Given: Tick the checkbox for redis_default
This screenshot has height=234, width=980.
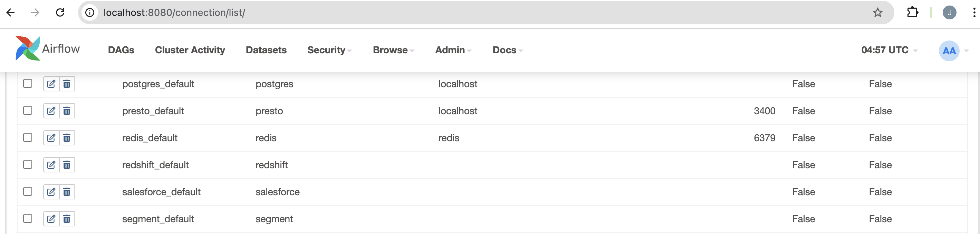Looking at the screenshot, I should pos(28,137).
